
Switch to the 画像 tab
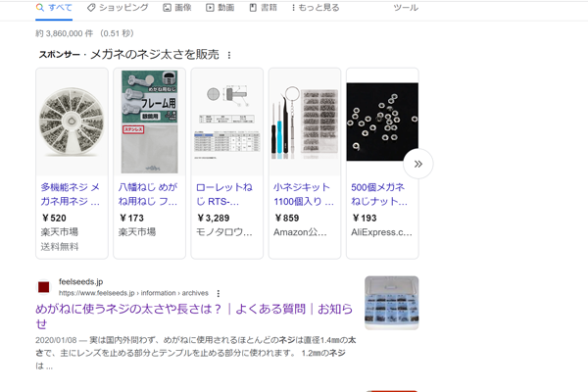(177, 8)
